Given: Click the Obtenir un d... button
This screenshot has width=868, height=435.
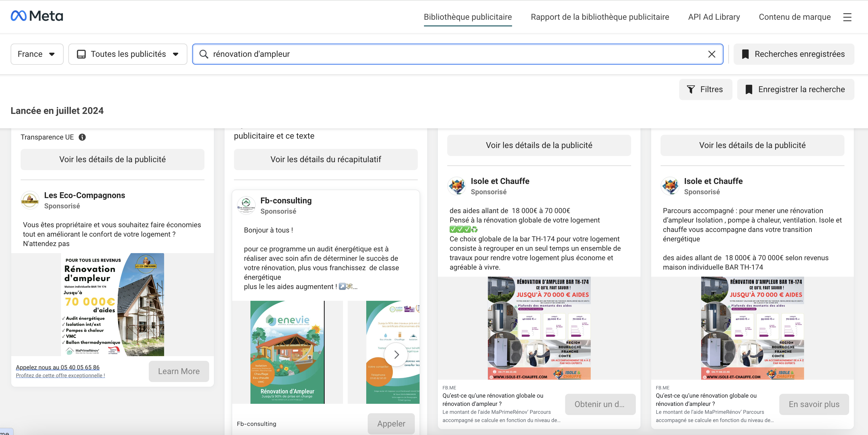Looking at the screenshot, I should coord(600,404).
